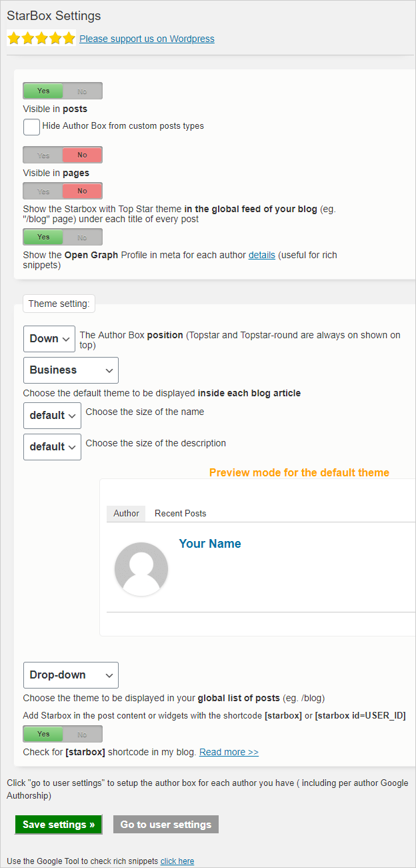
Task: Select the Author tab in preview
Action: (125, 513)
